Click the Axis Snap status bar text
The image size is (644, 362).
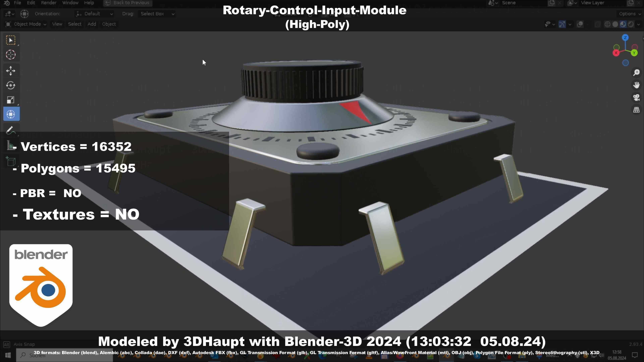[24, 344]
